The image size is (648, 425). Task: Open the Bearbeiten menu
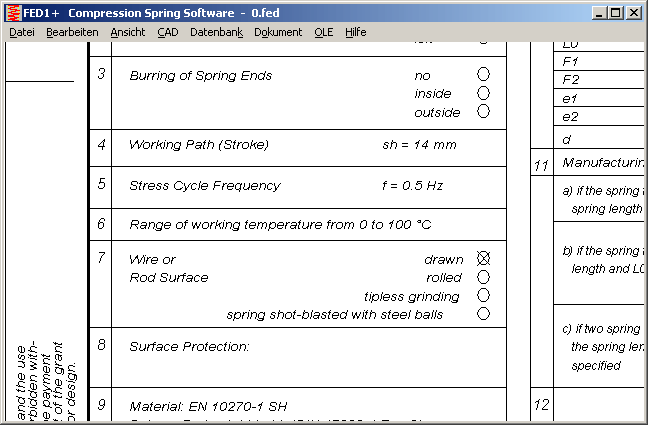point(72,32)
